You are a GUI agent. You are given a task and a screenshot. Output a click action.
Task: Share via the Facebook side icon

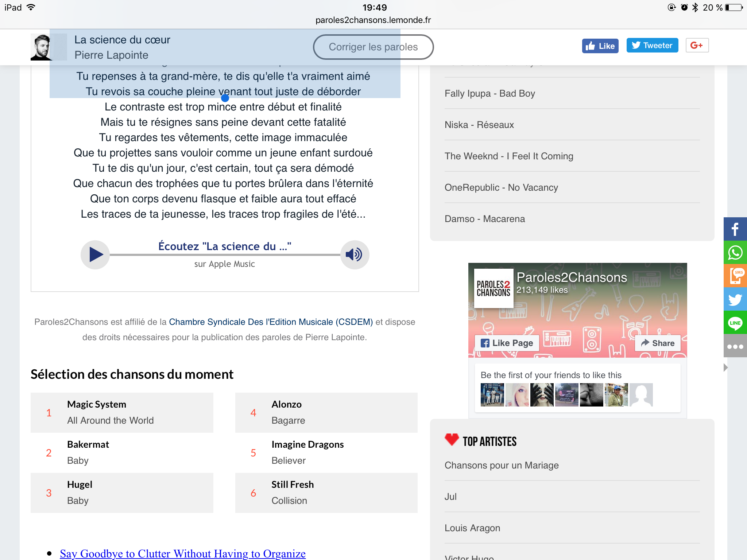pos(735,229)
